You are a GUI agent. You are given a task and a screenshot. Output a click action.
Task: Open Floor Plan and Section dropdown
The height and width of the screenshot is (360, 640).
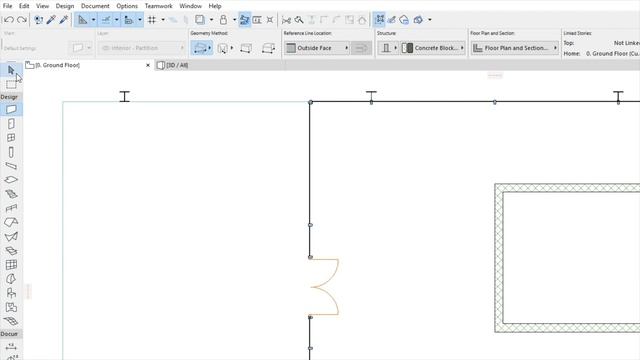coord(514,48)
